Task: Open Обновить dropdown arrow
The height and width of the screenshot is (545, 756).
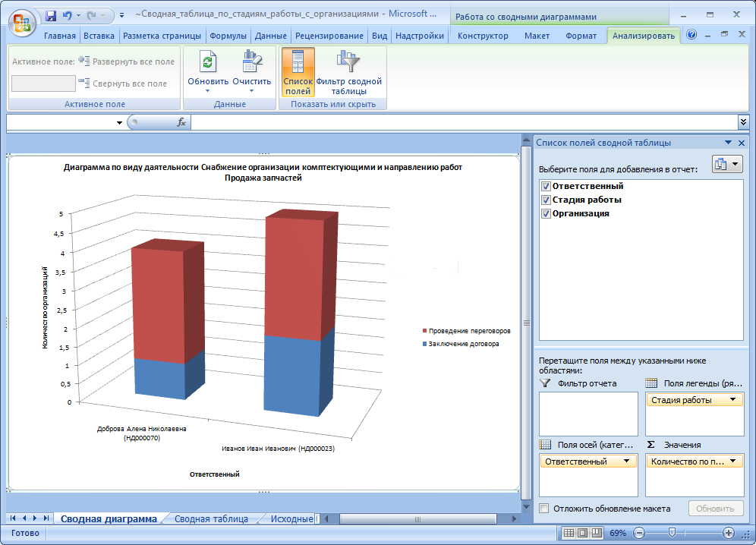Action: (x=208, y=90)
